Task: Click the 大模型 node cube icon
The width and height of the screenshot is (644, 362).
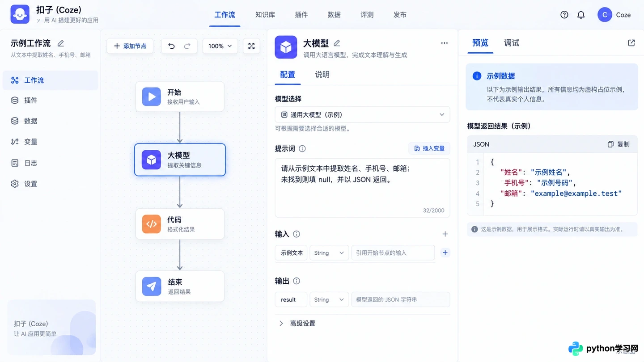Action: (x=151, y=160)
